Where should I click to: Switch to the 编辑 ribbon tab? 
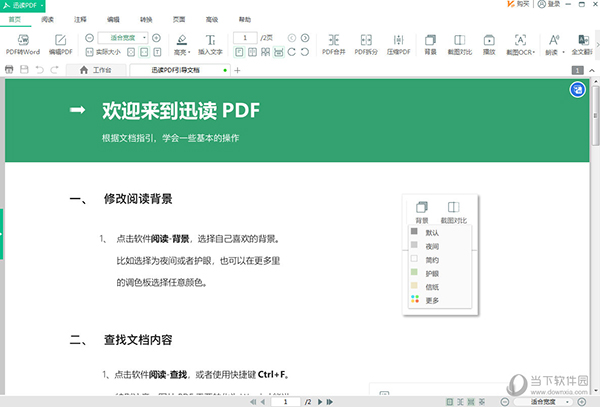coord(113,20)
